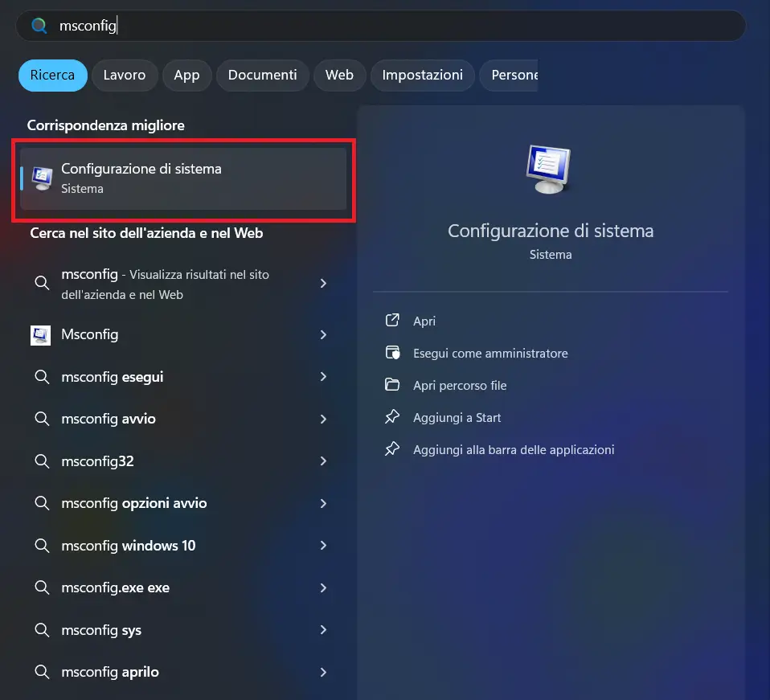Image resolution: width=770 pixels, height=700 pixels.
Task: Expand the Msconfig suggestion chevron
Action: [x=323, y=334]
